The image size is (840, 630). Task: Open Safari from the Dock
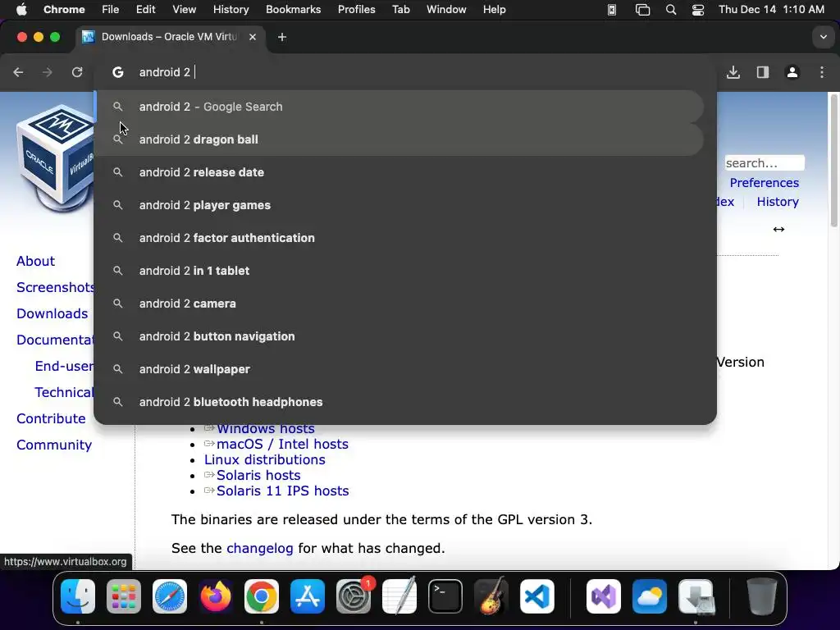point(170,596)
